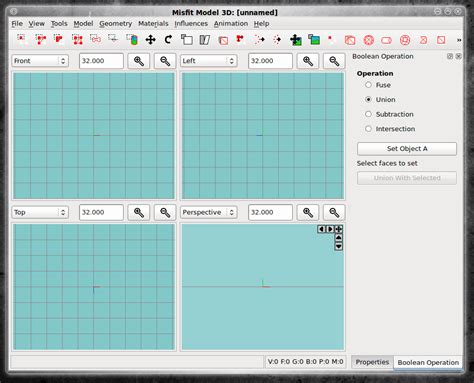Open the Perspective view direction dropdown

click(x=209, y=212)
